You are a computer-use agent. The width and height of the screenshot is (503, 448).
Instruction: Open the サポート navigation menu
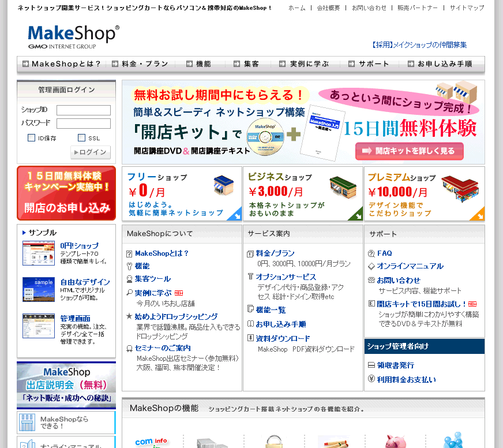pos(368,64)
